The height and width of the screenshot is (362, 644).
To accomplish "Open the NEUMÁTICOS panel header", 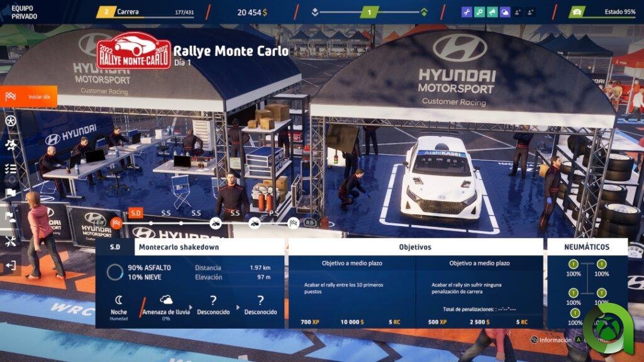I will (587, 247).
